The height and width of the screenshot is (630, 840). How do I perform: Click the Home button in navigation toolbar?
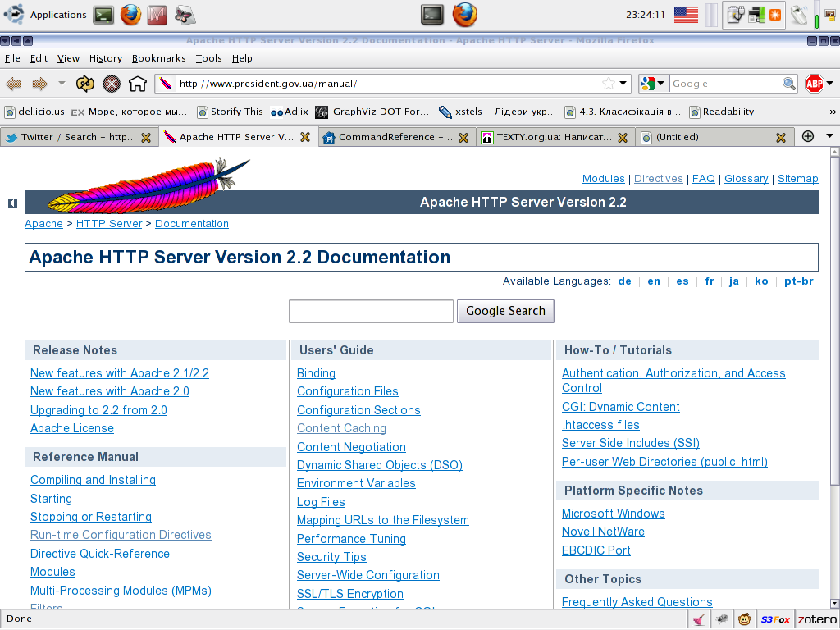click(138, 84)
